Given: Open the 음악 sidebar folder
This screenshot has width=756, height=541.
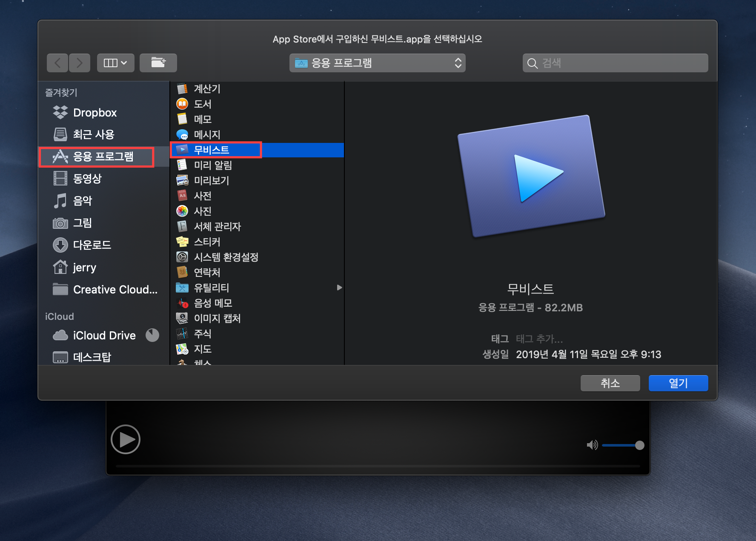Looking at the screenshot, I should click(104, 201).
